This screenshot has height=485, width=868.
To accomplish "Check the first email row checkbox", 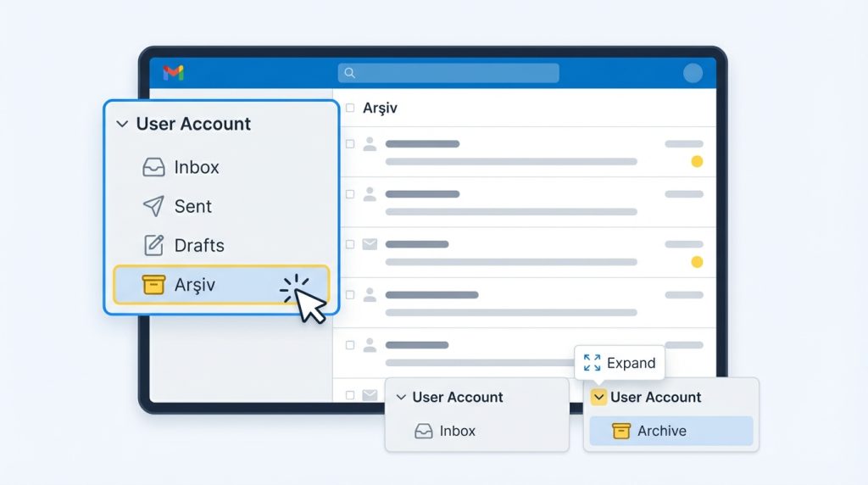I will click(349, 144).
